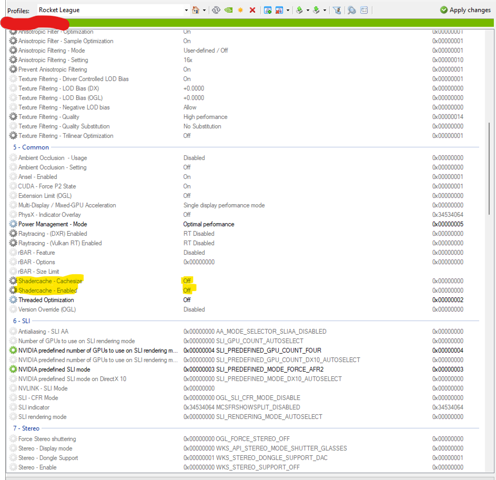Click gear icon of Anisotropic Filtering - Setting
Image resolution: width=496 pixels, height=480 pixels.
tap(13, 60)
